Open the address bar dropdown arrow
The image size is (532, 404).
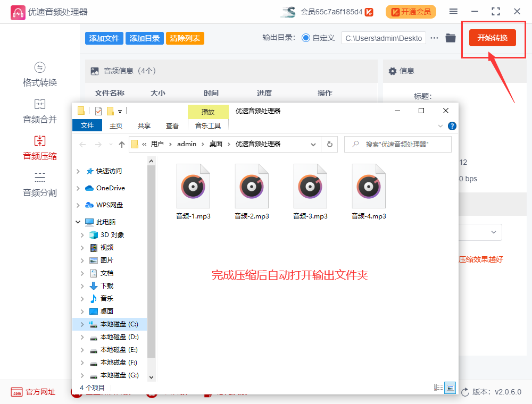coord(313,144)
